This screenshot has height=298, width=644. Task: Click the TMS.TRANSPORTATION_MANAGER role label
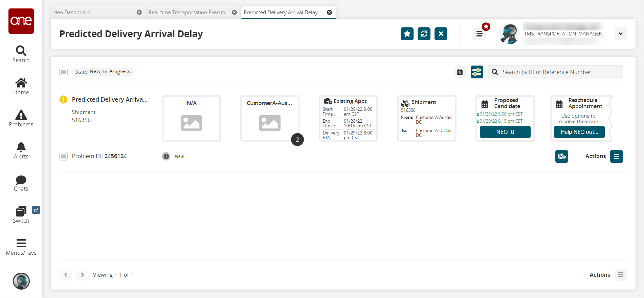tap(563, 34)
